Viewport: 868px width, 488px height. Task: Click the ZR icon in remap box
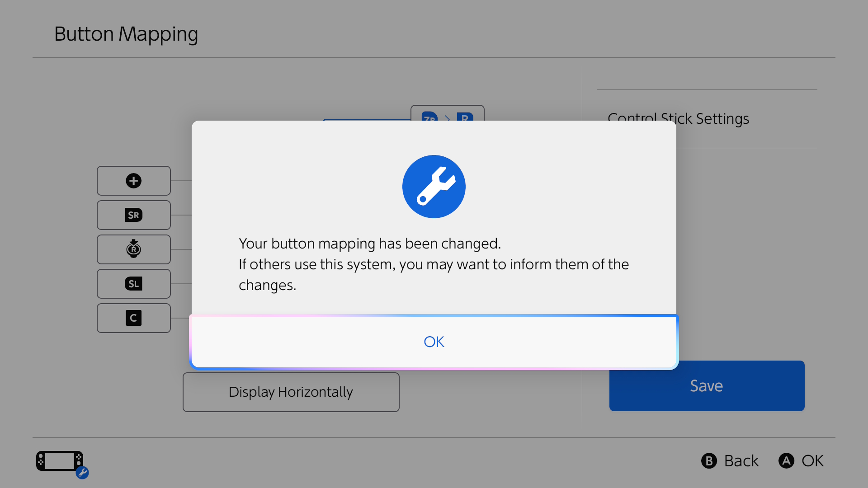pos(429,117)
